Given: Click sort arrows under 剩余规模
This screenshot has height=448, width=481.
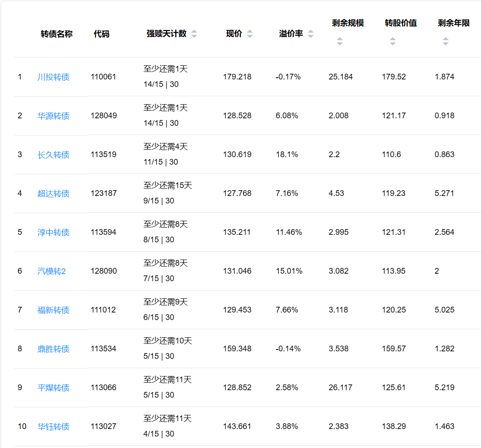Looking at the screenshot, I should click(339, 41).
